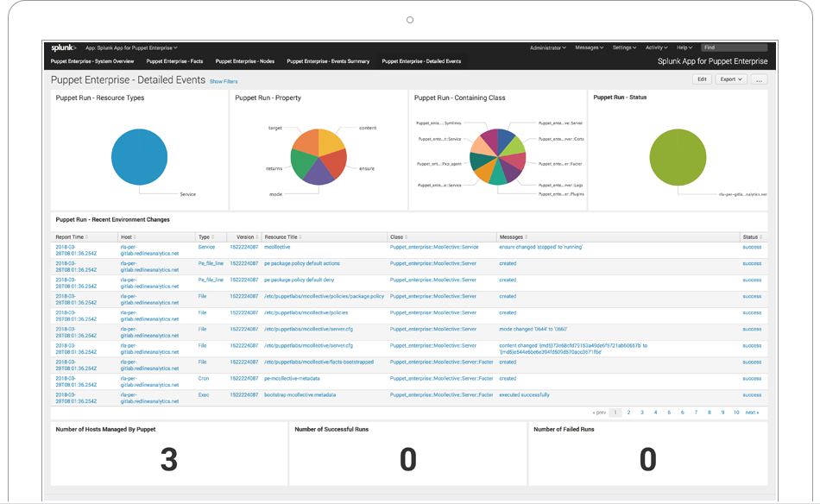This screenshot has height=504, width=820.
Task: Click the green returns slice in Property pie
Action: pos(302,164)
